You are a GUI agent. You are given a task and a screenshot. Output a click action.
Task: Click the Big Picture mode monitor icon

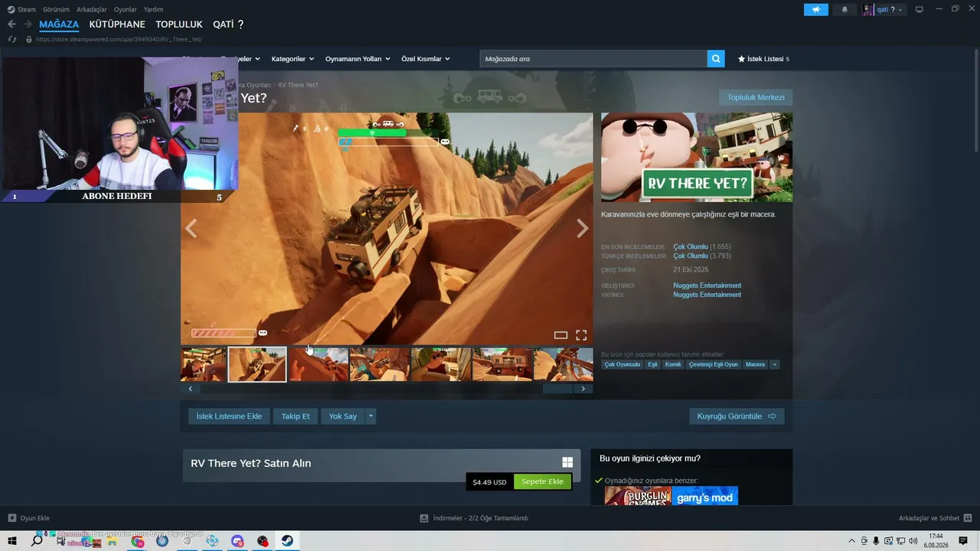(919, 9)
